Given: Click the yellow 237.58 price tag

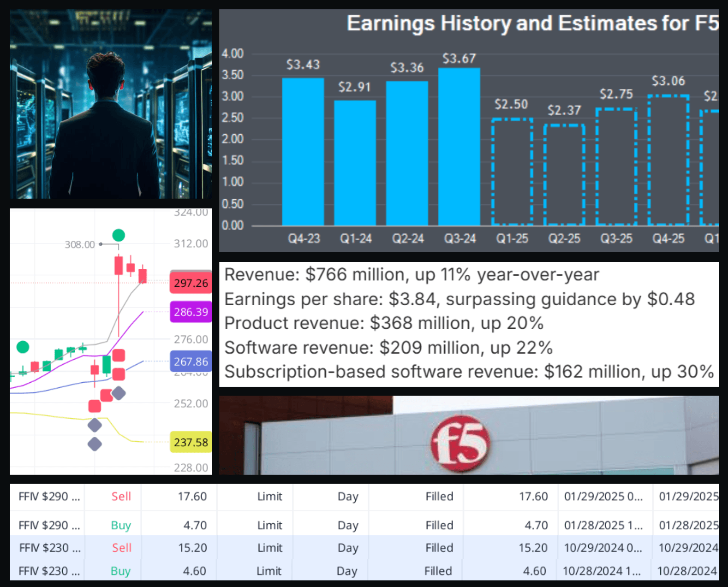Looking at the screenshot, I should click(x=191, y=442).
